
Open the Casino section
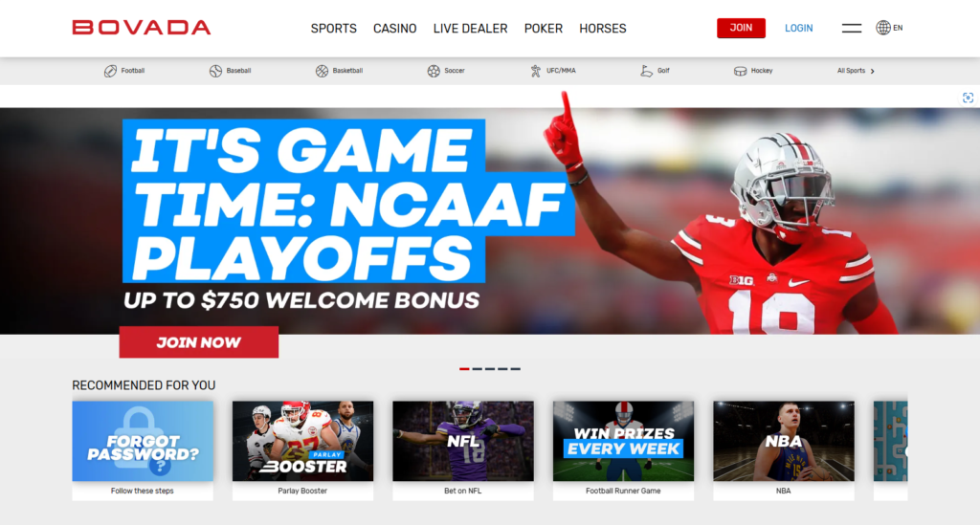click(394, 29)
